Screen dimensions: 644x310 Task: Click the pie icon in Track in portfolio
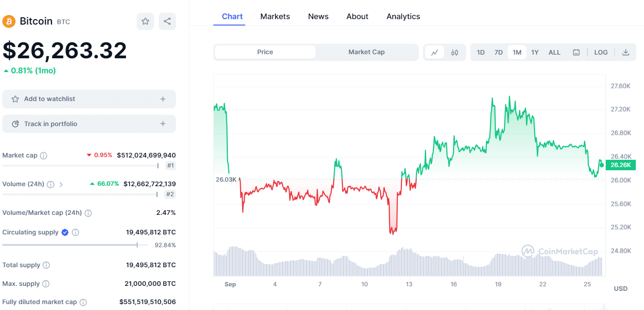point(15,124)
